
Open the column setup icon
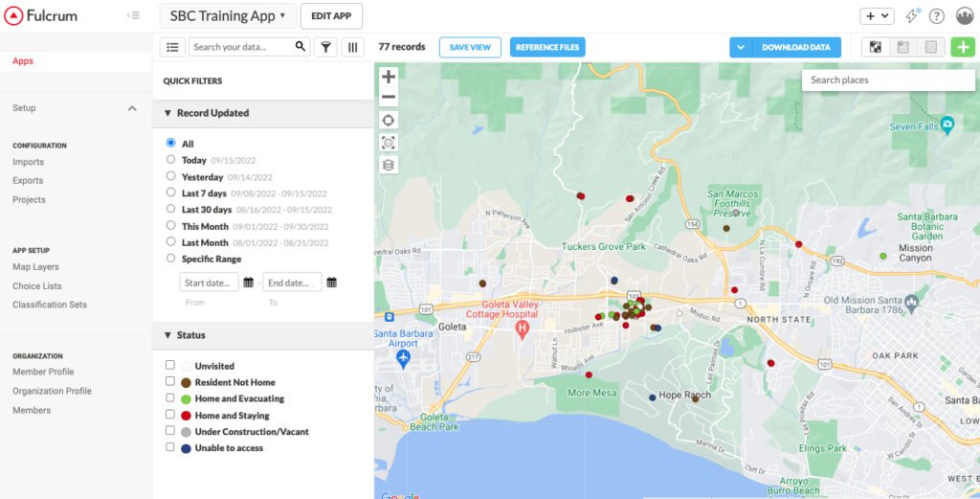(353, 47)
